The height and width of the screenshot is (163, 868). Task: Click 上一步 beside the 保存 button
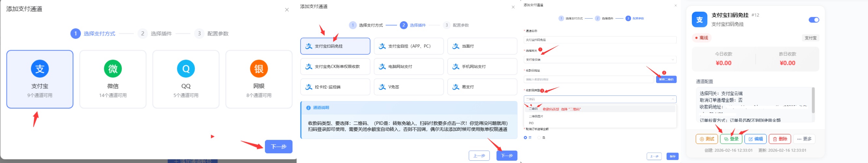click(x=654, y=156)
